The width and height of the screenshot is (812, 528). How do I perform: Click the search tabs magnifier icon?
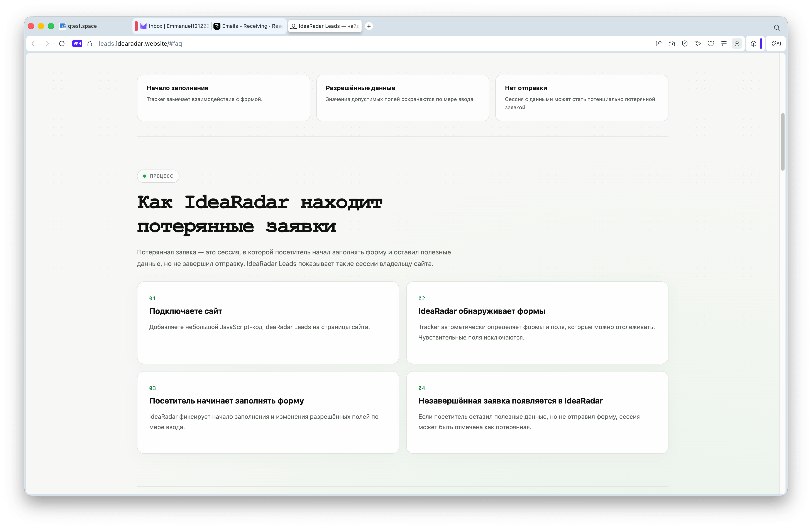click(777, 28)
